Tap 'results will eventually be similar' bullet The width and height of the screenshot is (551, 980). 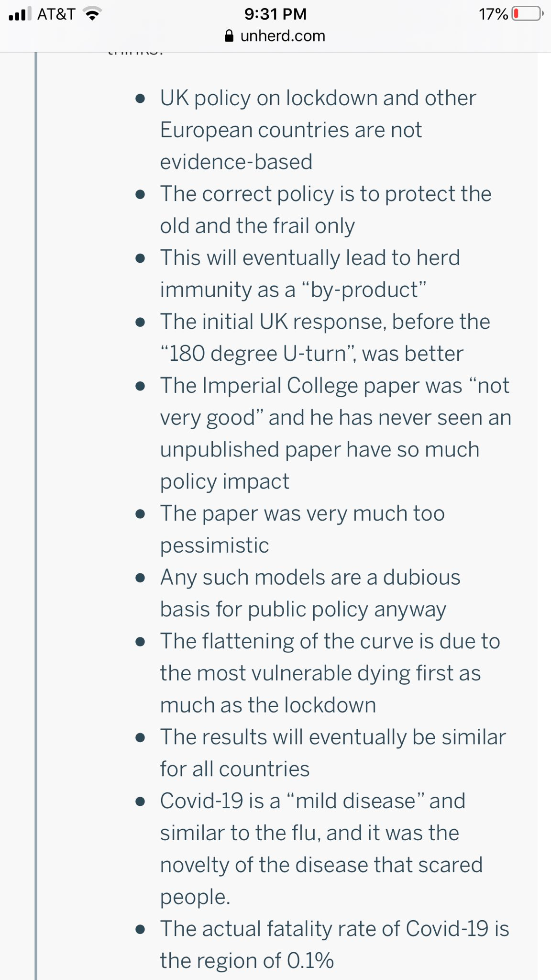(x=333, y=753)
